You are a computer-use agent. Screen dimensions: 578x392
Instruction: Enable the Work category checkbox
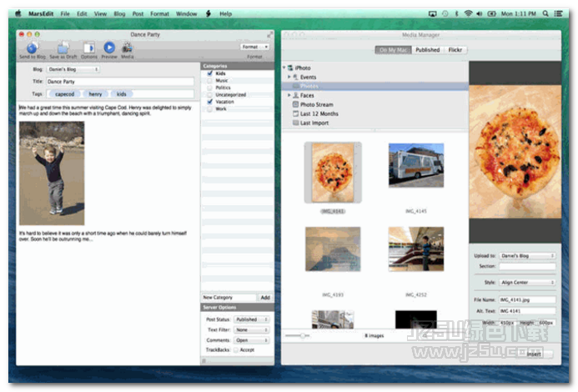(x=209, y=108)
